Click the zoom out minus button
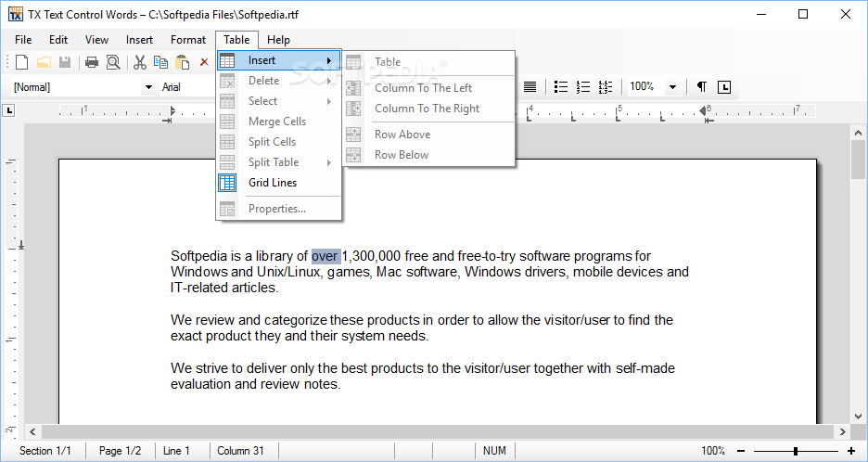 (741, 451)
